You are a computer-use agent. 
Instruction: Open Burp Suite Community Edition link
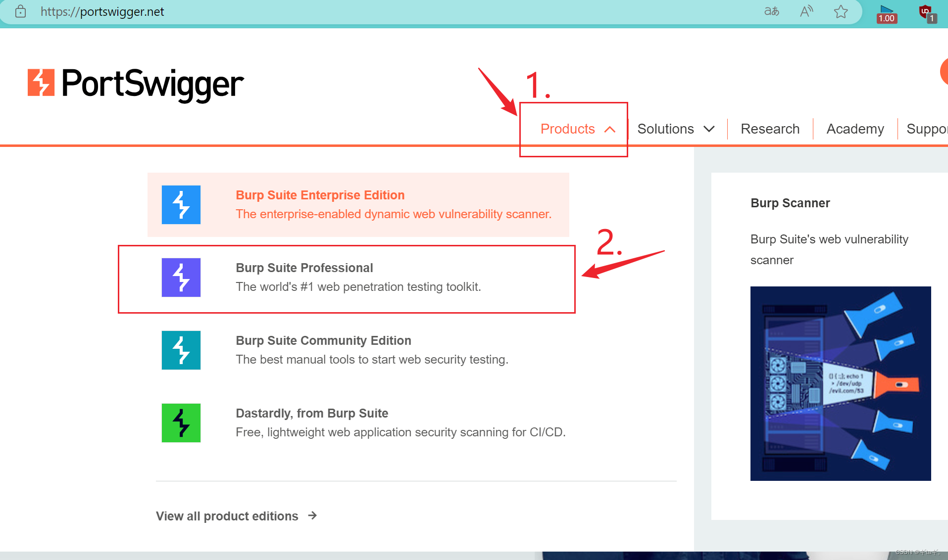(323, 340)
